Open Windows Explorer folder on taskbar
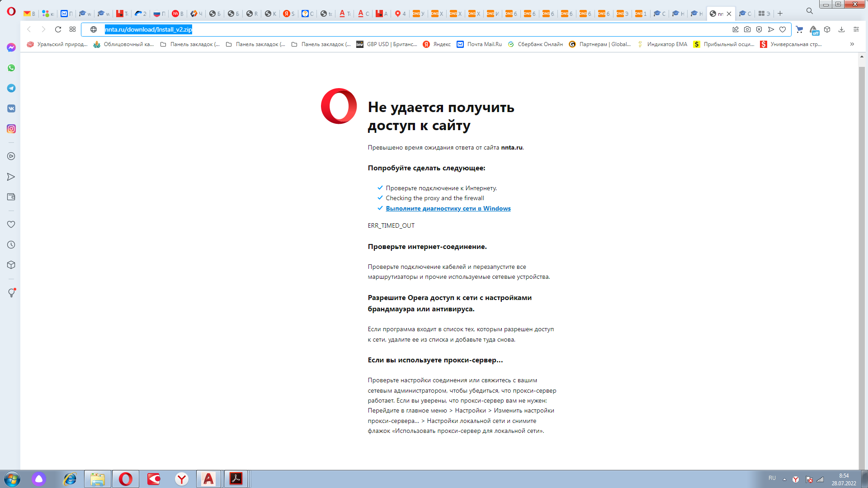 [98, 479]
